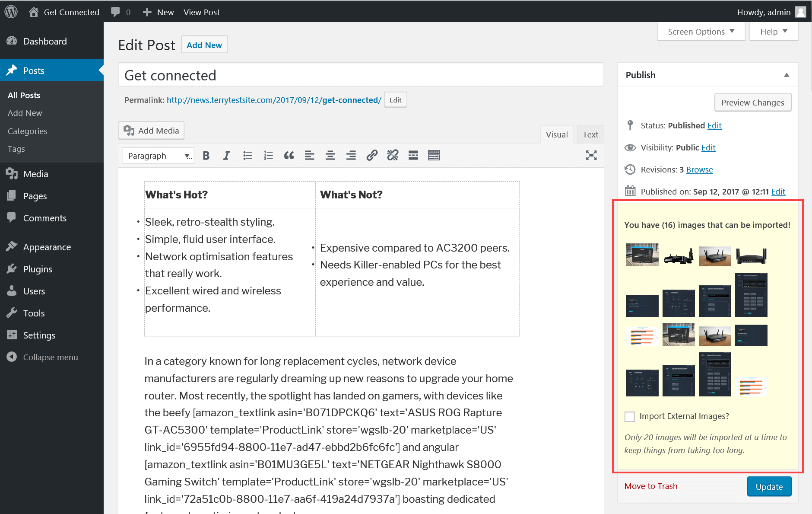Insert a numbered list

point(268,156)
